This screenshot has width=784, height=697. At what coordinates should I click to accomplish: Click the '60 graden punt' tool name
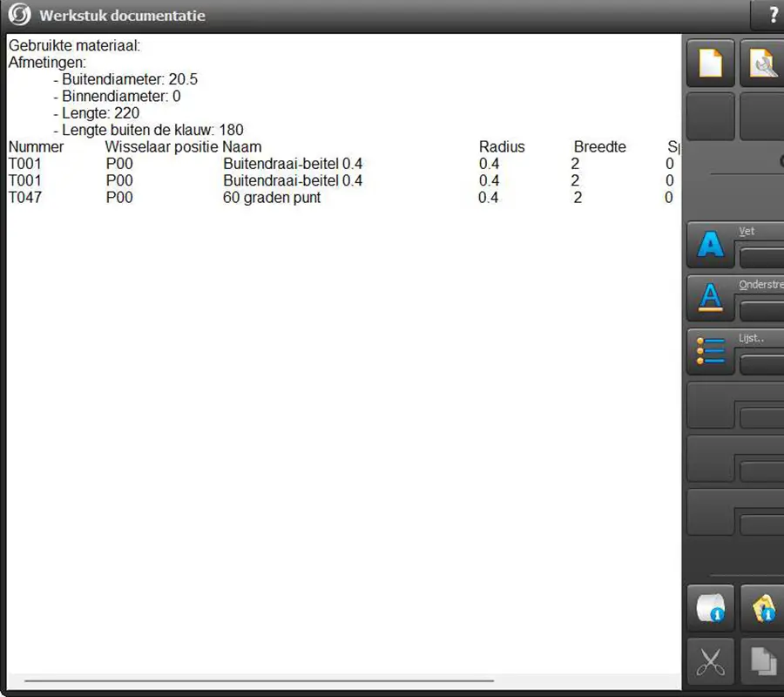coord(272,198)
